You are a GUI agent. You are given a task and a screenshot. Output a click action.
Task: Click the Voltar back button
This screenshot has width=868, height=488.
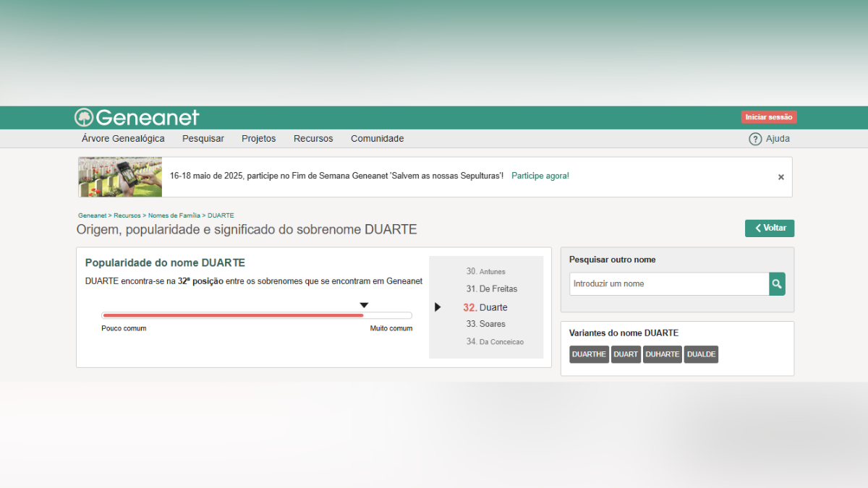(770, 228)
